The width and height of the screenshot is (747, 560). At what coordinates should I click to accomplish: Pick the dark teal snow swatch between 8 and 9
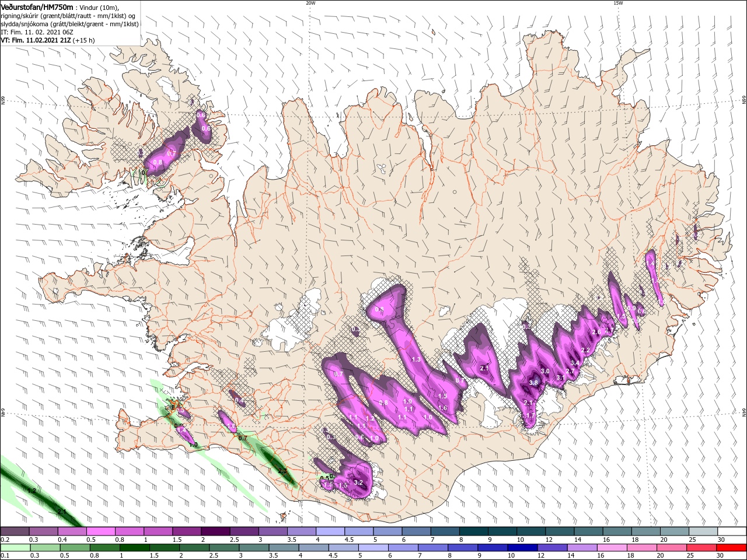click(x=474, y=531)
